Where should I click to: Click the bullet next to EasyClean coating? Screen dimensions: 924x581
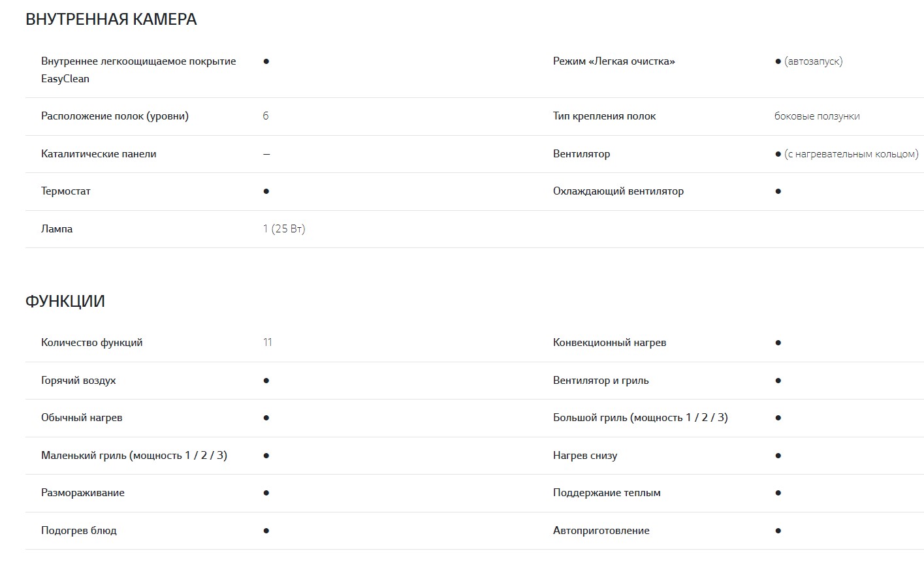pos(266,61)
